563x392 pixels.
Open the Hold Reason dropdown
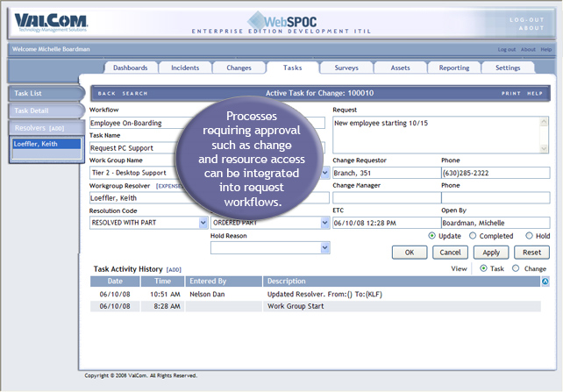click(324, 247)
